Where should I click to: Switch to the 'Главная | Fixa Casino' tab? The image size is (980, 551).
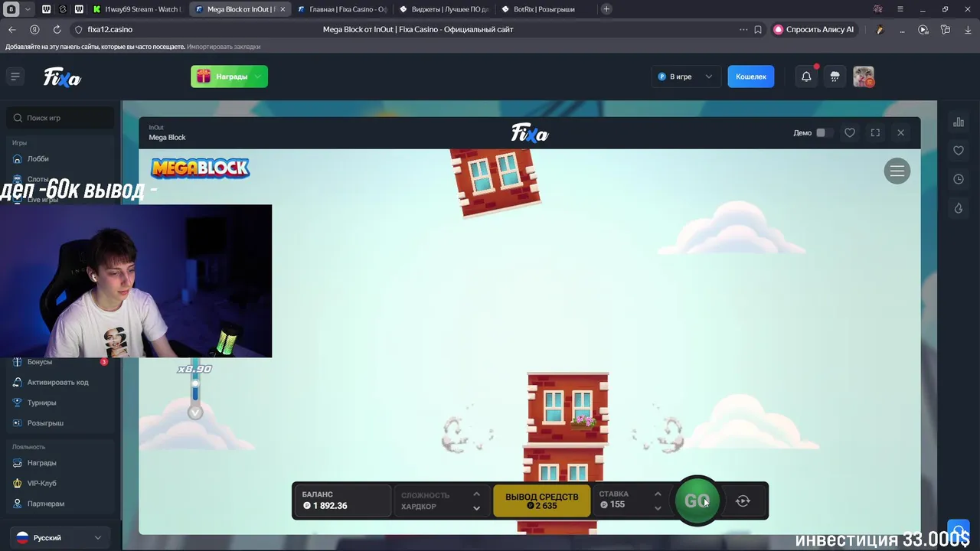pyautogui.click(x=342, y=9)
